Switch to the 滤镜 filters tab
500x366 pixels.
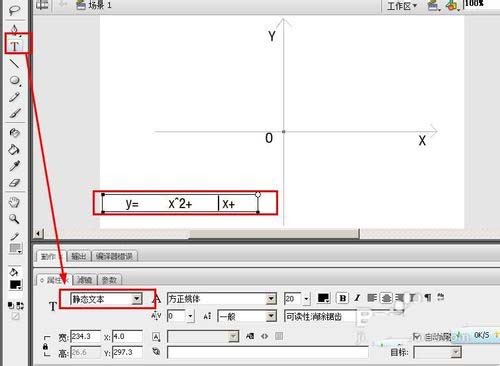(x=85, y=280)
